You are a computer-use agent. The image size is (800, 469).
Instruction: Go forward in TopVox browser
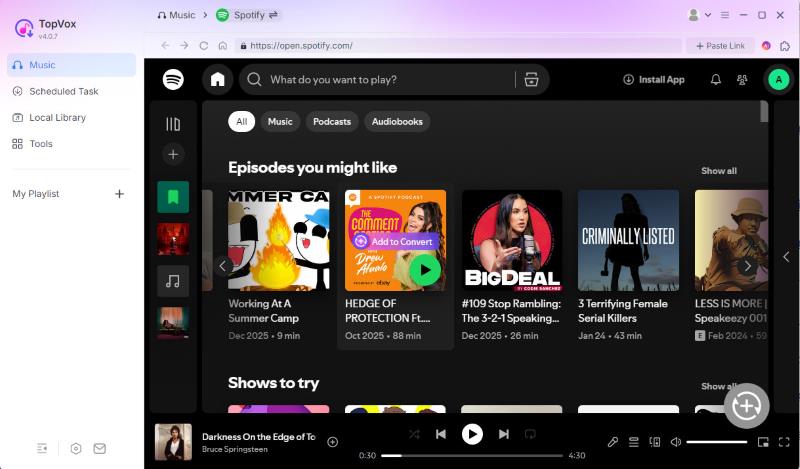point(184,45)
